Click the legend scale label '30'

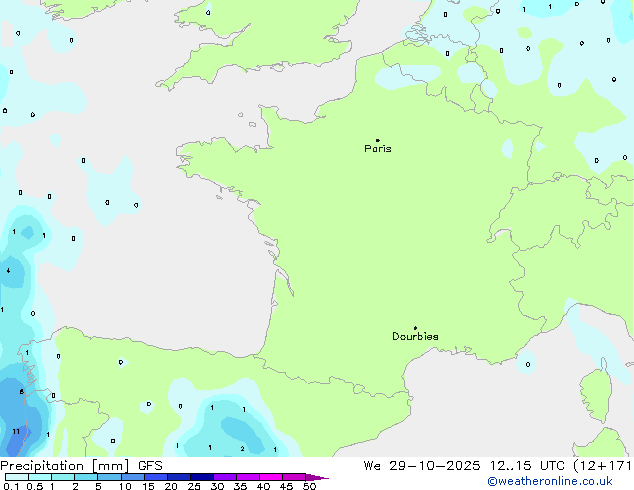217,486
